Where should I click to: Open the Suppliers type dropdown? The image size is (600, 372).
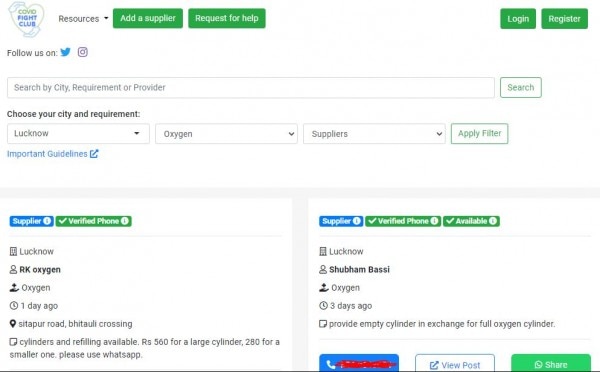(374, 134)
